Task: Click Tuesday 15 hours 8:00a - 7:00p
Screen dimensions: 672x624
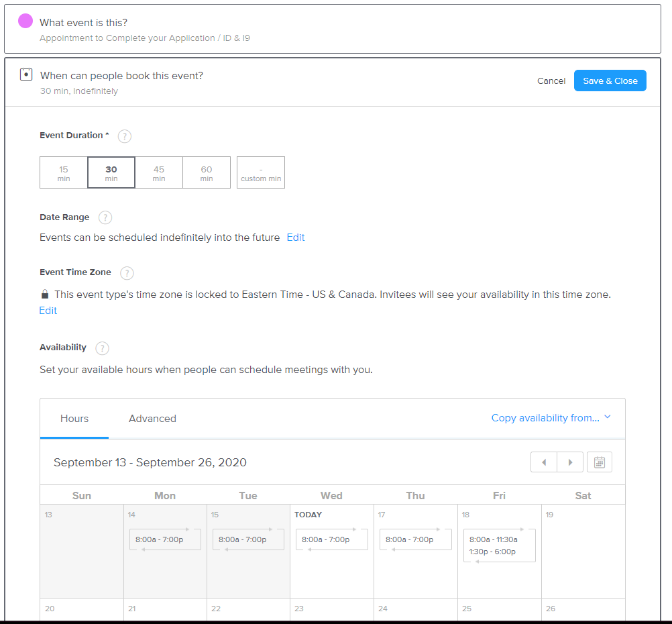Action: click(x=249, y=539)
